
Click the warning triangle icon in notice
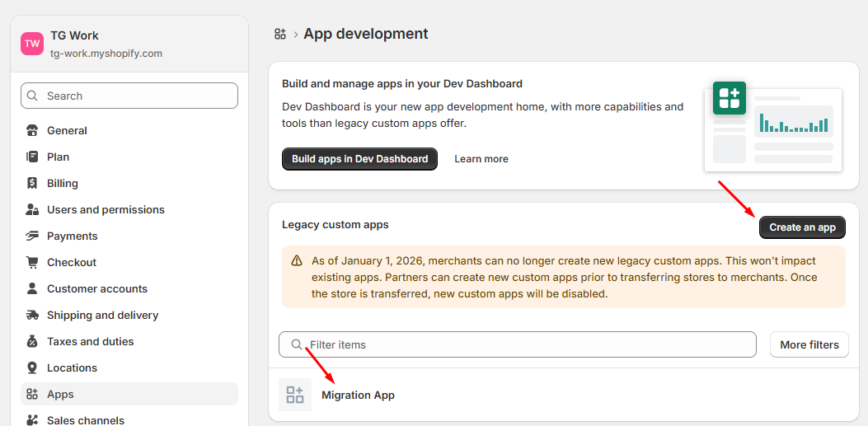pyautogui.click(x=298, y=260)
